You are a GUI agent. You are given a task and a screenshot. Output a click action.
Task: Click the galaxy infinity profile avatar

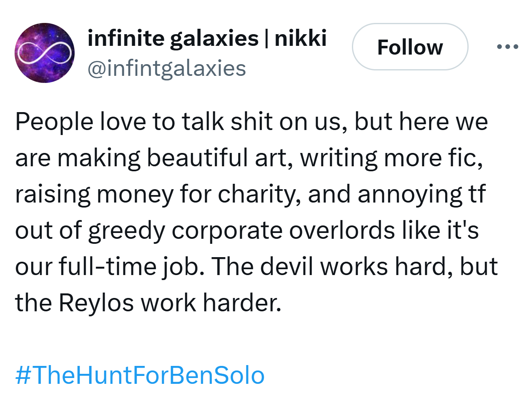coord(45,53)
